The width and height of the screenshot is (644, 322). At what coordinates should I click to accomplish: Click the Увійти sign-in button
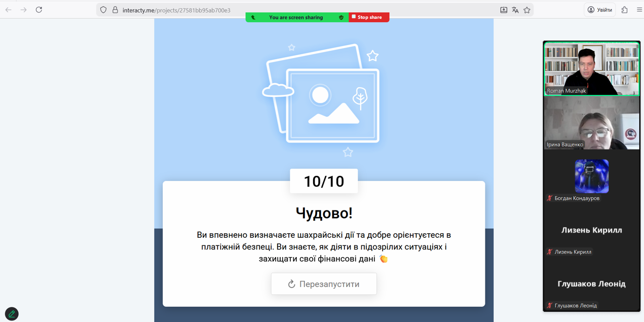600,10
